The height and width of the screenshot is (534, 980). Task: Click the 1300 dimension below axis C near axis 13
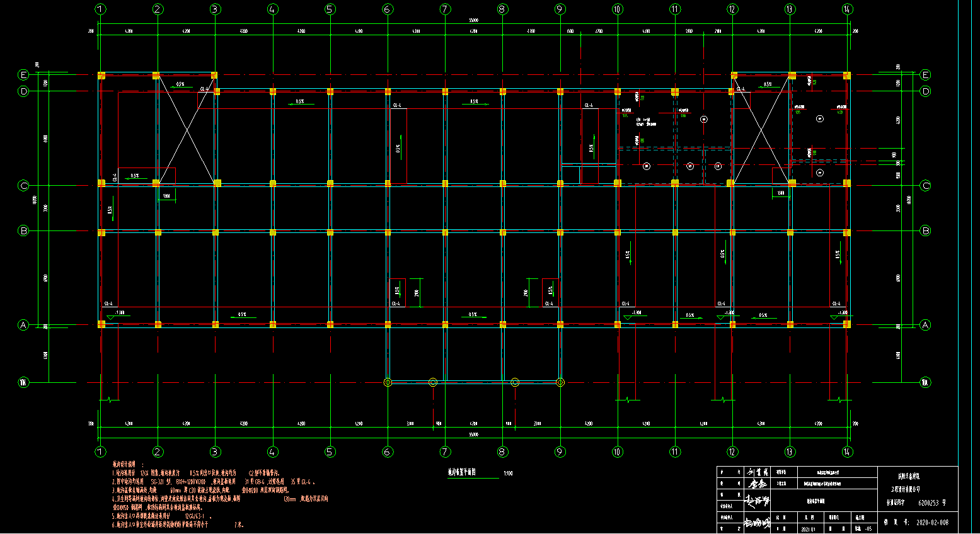(781, 193)
